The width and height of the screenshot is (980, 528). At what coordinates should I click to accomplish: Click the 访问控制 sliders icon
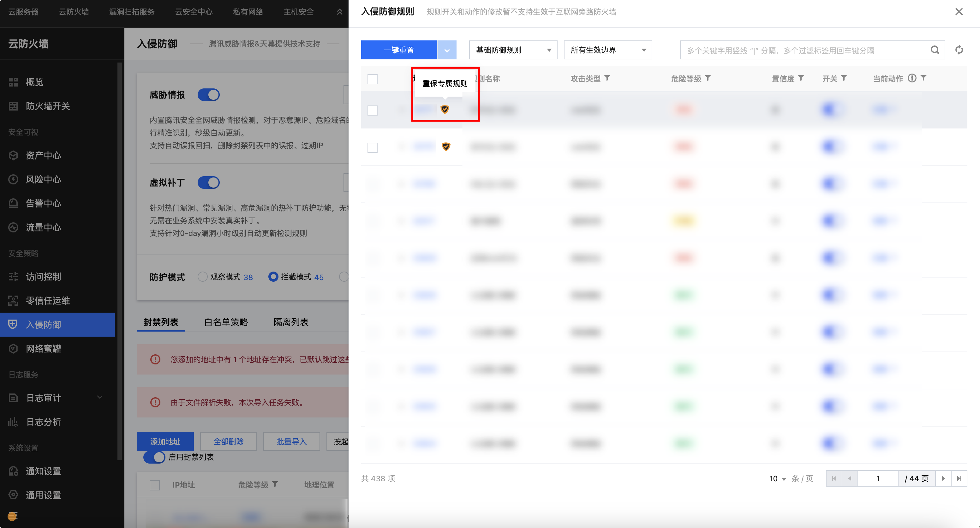(13, 277)
